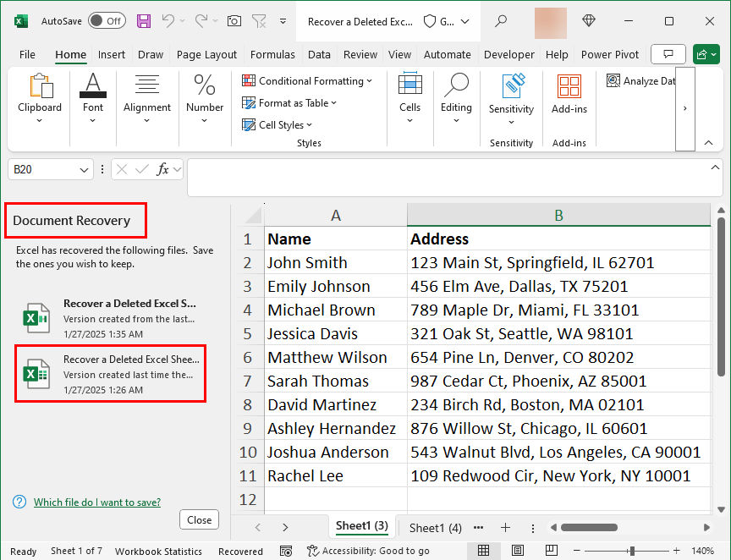This screenshot has width=731, height=560.
Task: Switch to the Developer tab
Action: coord(509,54)
